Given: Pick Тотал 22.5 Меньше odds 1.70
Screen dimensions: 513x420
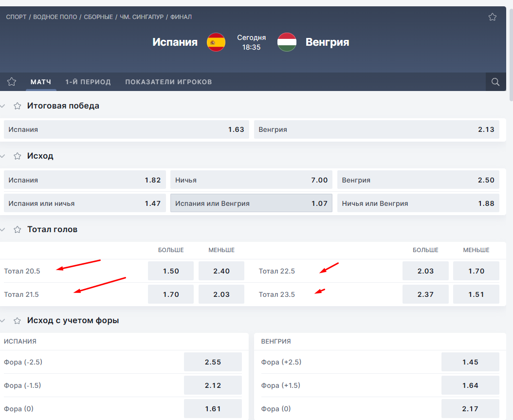Looking at the screenshot, I should pos(476,271).
